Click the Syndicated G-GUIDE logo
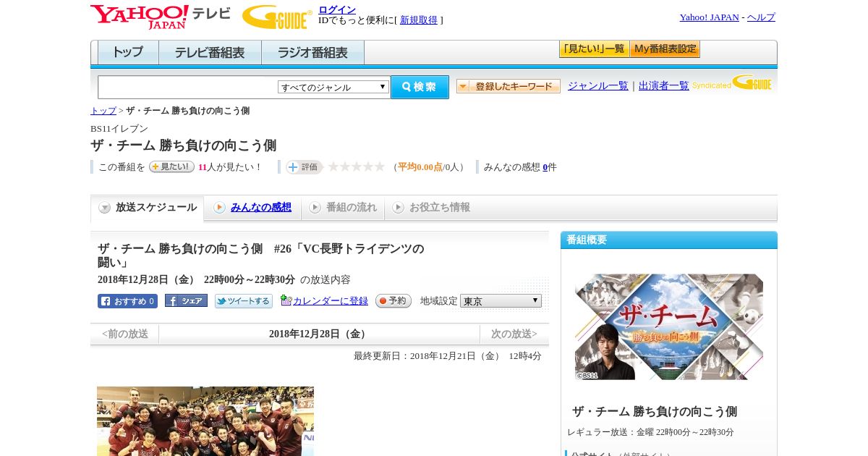 tap(732, 83)
